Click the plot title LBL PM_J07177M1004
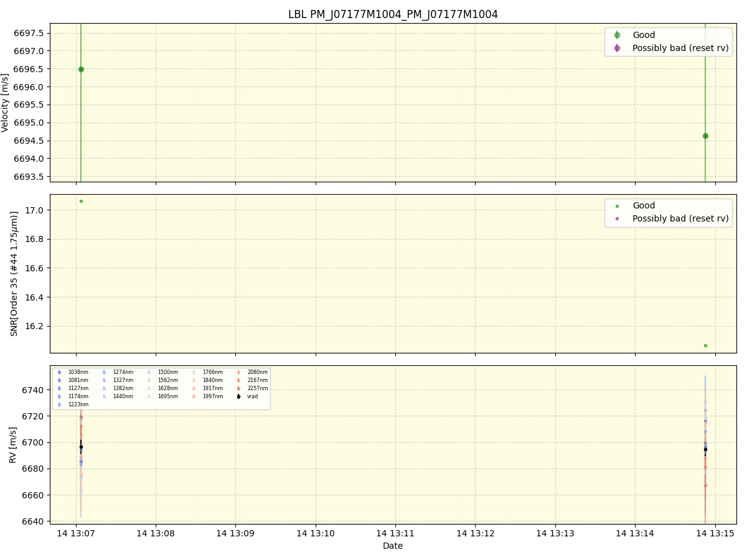This screenshot has width=747, height=560. click(x=393, y=14)
